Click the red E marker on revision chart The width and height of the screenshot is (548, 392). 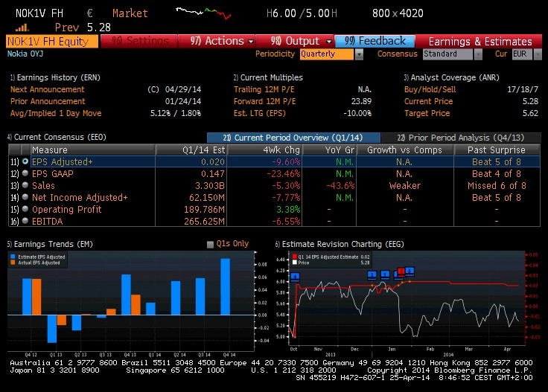401,271
